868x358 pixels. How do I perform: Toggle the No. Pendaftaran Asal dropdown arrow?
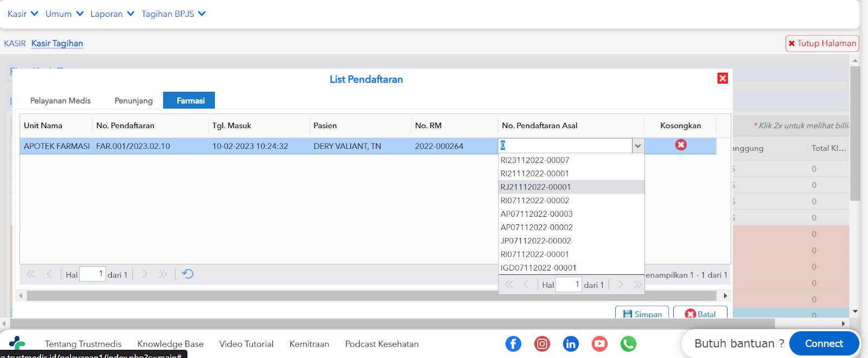[638, 146]
